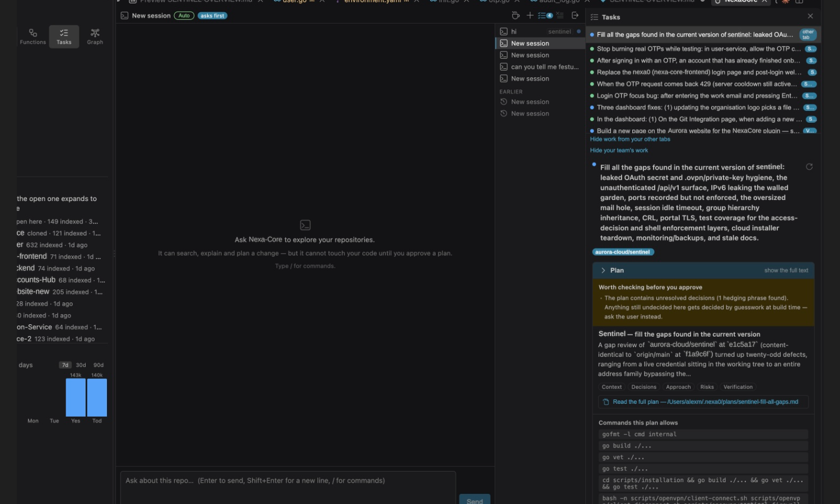Click 'Hide your team's work' link
The image size is (840, 504).
(619, 151)
